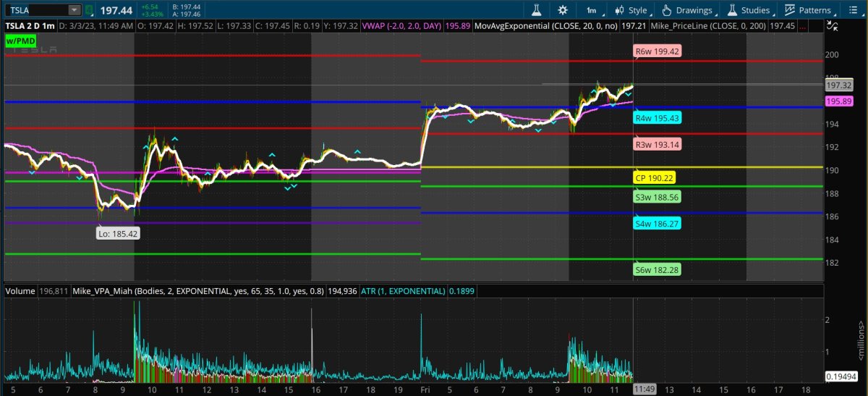Click in the TSLA symbol input field
The width and height of the screenshot is (868, 396).
[35, 10]
